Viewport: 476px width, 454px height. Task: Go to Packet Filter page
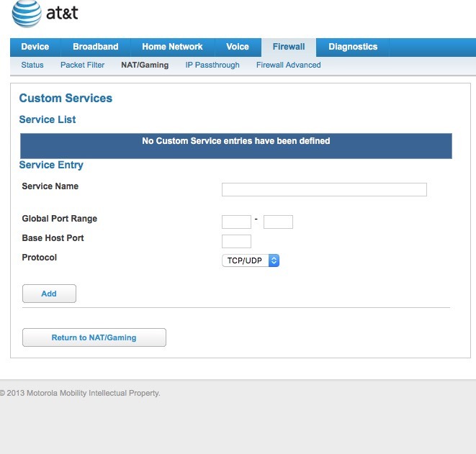coord(83,65)
